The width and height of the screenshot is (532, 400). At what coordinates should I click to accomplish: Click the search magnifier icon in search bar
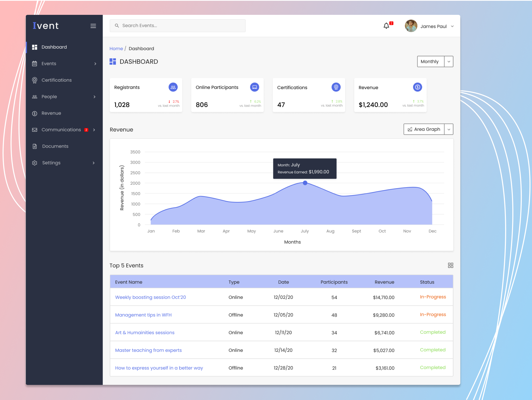[117, 26]
